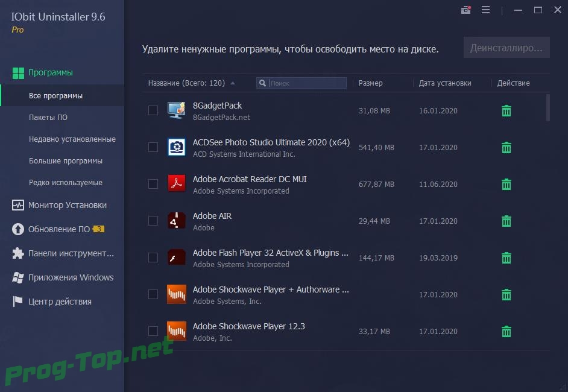Click the puzzle piece Toolbars icon
This screenshot has height=392, width=568.
pyautogui.click(x=17, y=253)
